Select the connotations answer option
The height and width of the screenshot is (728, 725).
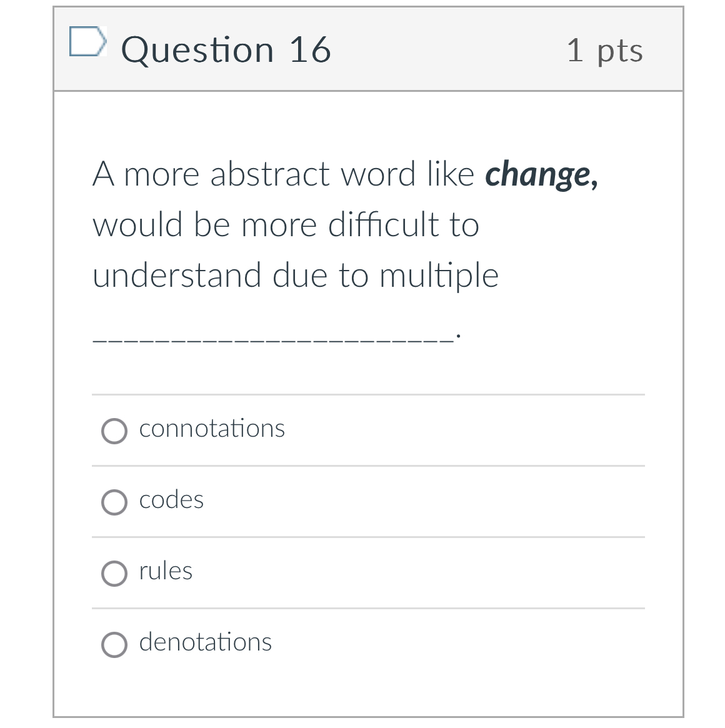coord(114,431)
